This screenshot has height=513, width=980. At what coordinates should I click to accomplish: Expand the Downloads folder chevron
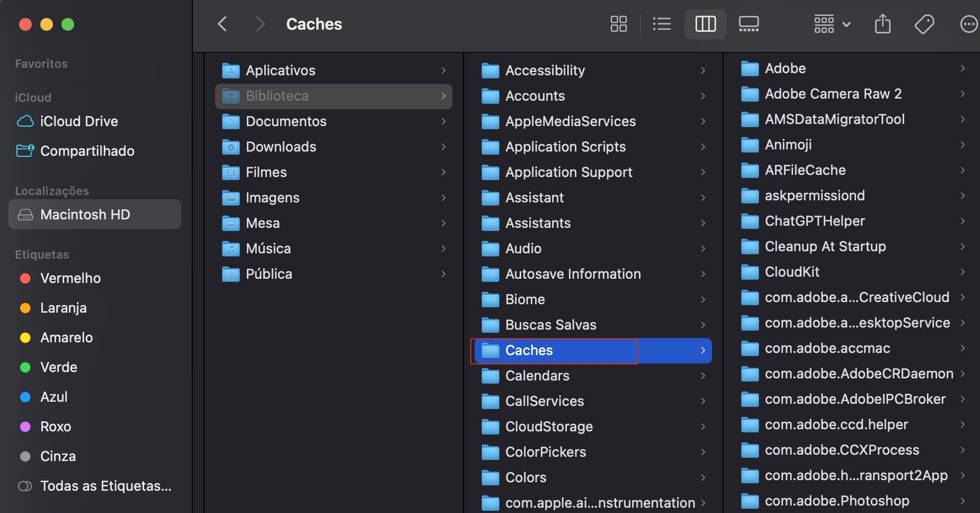(443, 147)
